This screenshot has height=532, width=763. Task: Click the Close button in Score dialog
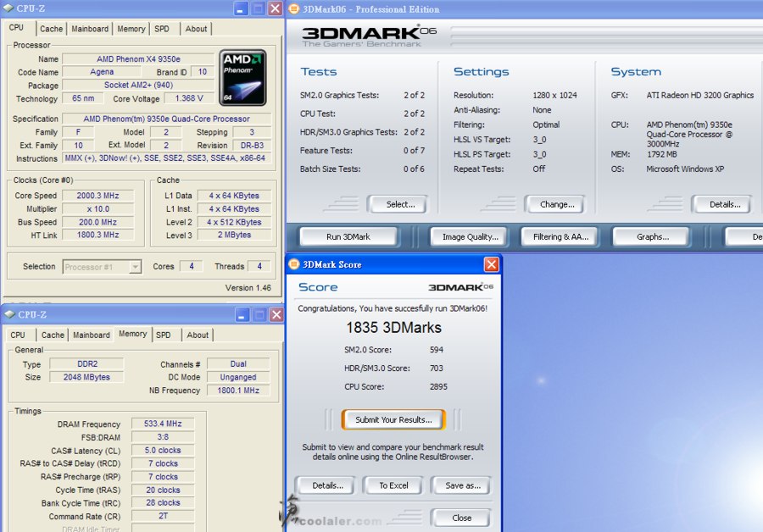[x=461, y=518]
